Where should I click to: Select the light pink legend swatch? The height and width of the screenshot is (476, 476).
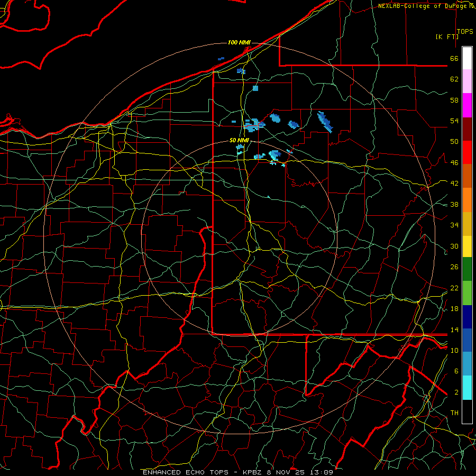pyautogui.click(x=467, y=81)
